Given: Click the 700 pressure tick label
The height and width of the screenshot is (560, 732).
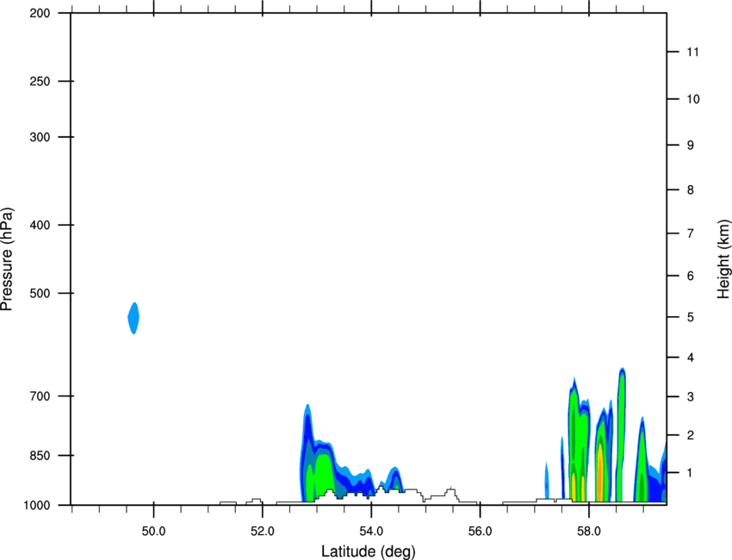Looking at the screenshot, I should pos(40,396).
